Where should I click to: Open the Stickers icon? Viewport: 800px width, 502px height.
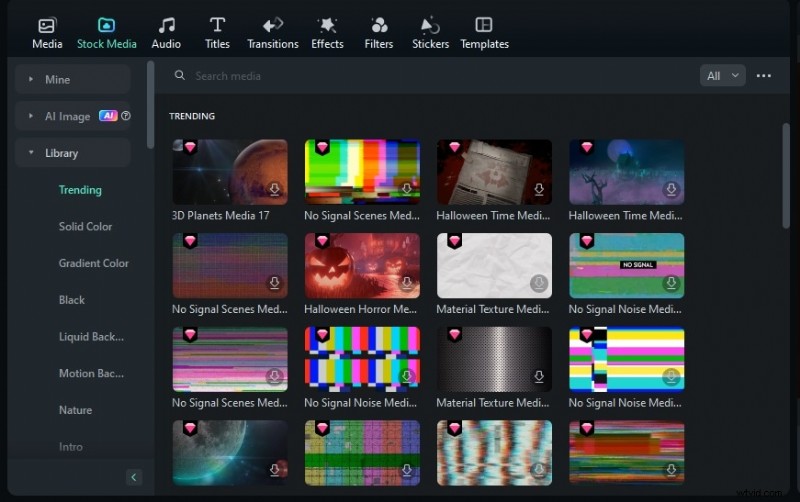[x=430, y=25]
